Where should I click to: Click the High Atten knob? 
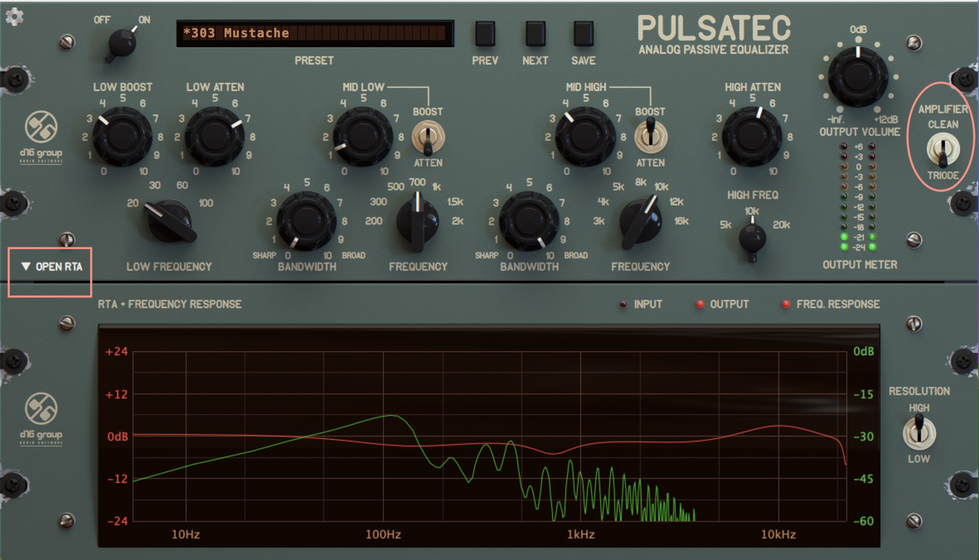752,136
